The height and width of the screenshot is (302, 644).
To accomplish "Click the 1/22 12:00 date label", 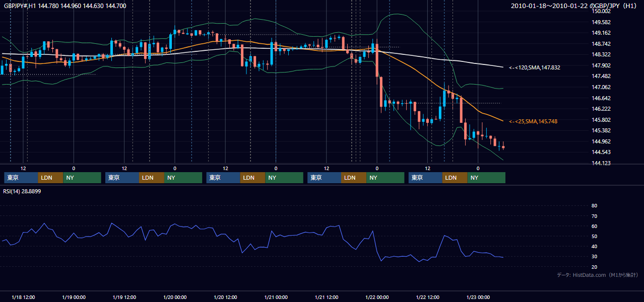I will pyautogui.click(x=428, y=297).
